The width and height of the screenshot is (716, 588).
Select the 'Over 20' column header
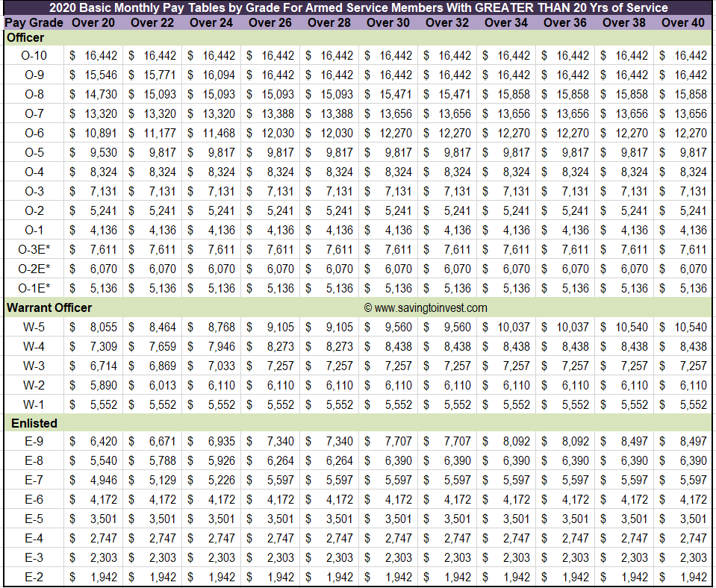click(93, 23)
